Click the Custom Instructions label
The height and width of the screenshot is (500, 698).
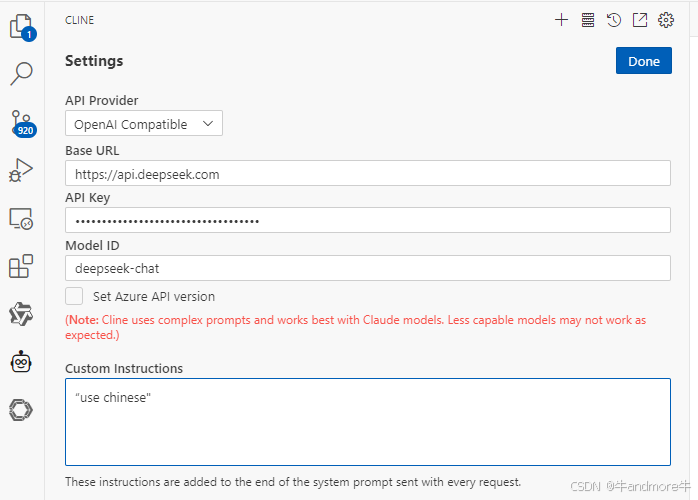point(124,369)
